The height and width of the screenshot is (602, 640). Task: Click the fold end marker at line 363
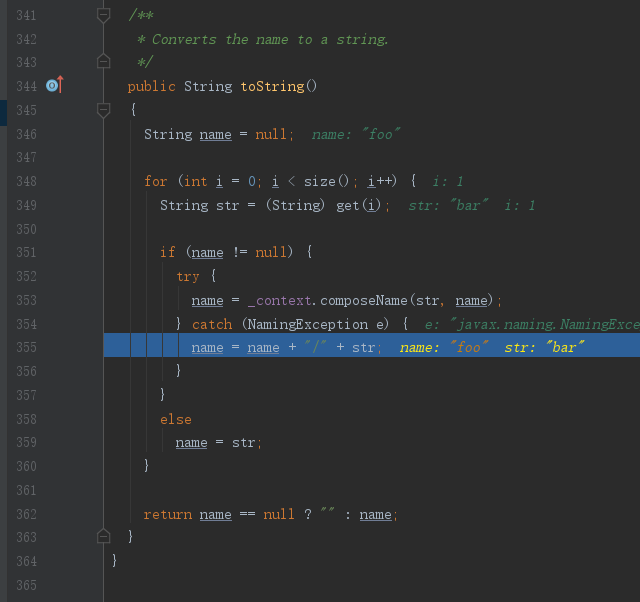tap(103, 537)
